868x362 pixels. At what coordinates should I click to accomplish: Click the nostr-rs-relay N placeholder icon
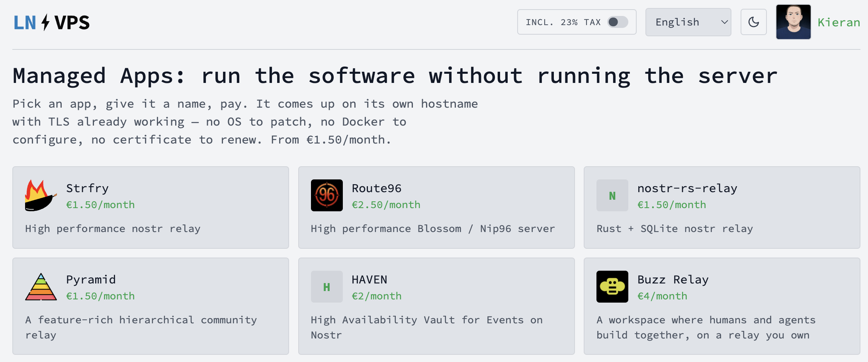point(612,195)
